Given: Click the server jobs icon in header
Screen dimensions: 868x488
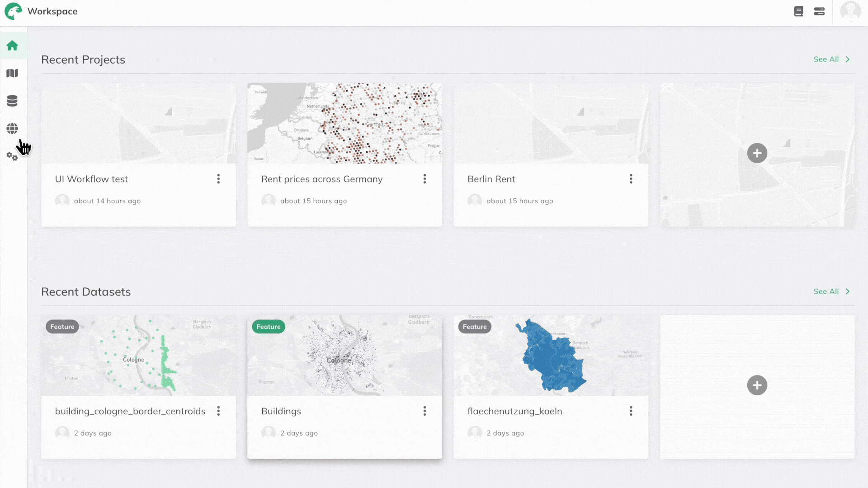Looking at the screenshot, I should tap(819, 11).
